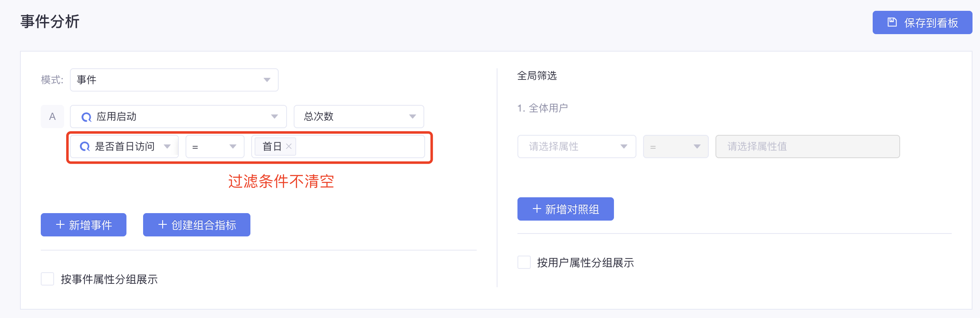Open the equals operator dropdown in event filter
Screen dimensions: 980x318
pos(215,147)
